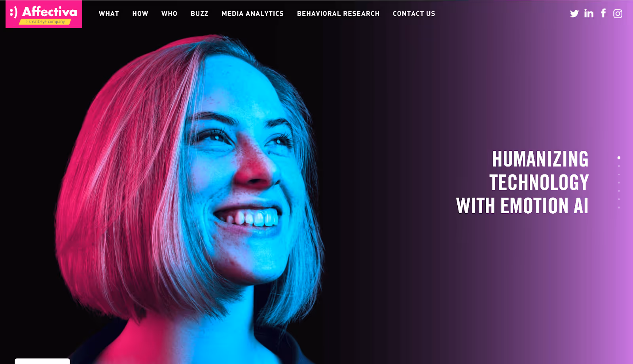This screenshot has width=633, height=364.
Task: Open the white widget tab at page bottom
Action: pyautogui.click(x=42, y=361)
